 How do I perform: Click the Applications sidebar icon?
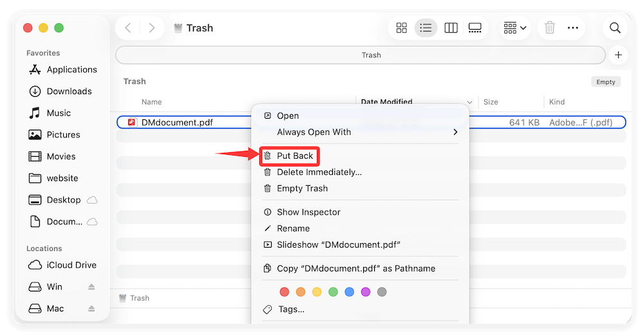click(35, 70)
